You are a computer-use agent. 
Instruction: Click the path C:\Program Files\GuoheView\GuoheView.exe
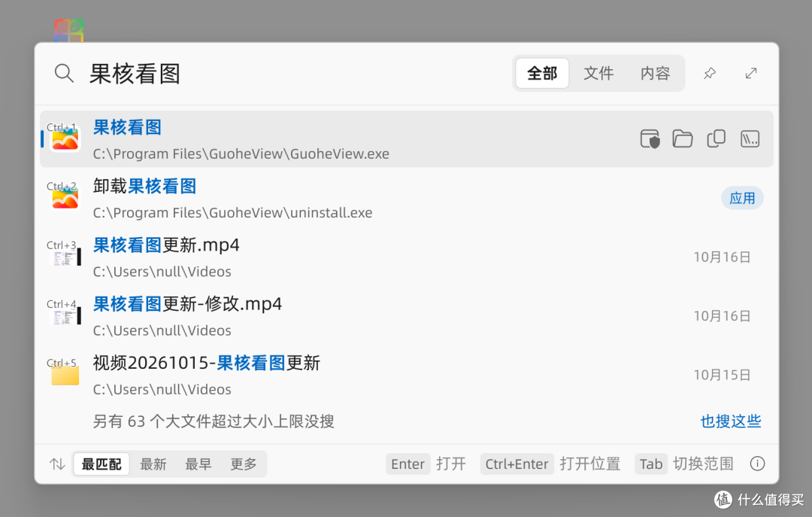(x=241, y=154)
